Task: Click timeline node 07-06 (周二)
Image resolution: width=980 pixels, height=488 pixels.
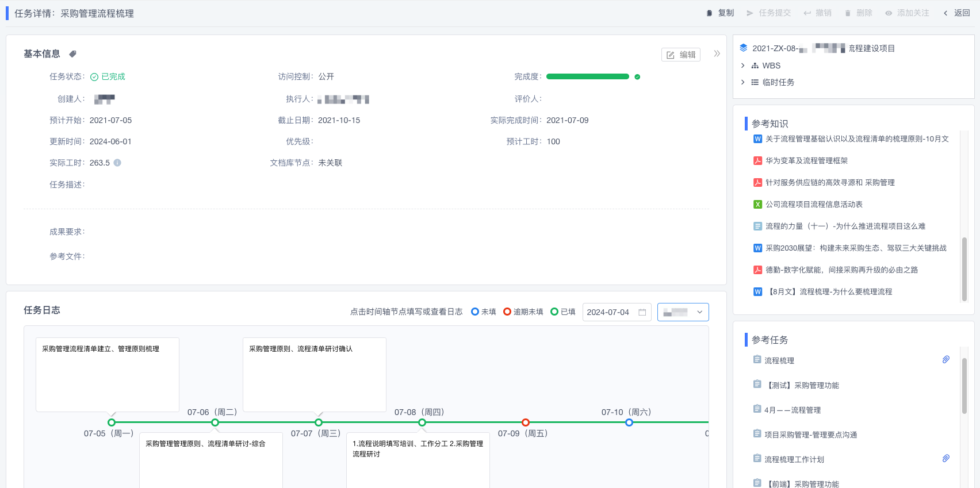Action: click(x=215, y=422)
